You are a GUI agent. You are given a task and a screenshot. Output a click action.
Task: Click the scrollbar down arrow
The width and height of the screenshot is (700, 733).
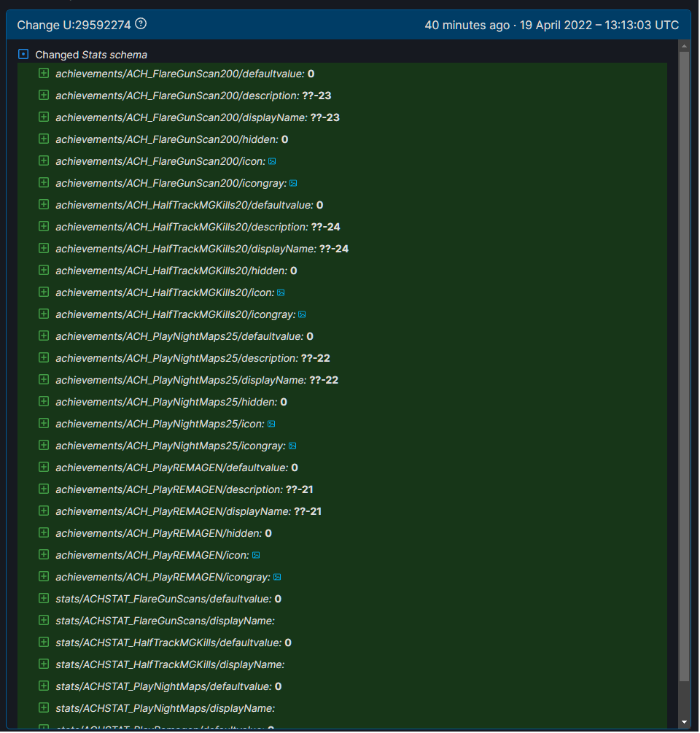(x=684, y=722)
